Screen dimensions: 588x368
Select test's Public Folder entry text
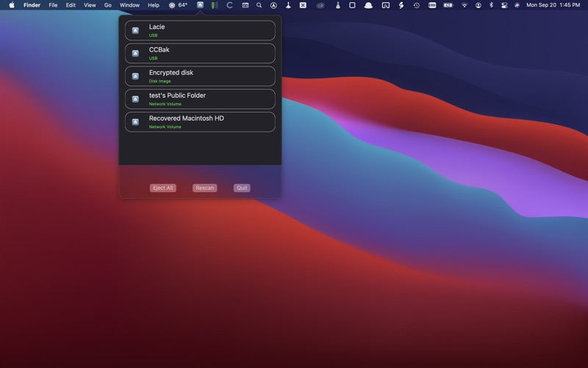[177, 96]
